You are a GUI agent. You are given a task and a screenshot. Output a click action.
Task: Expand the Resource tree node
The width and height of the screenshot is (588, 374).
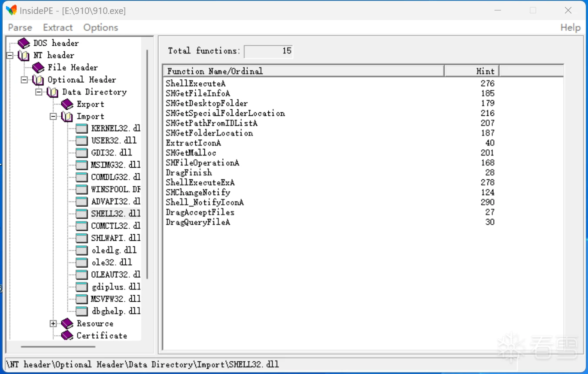(x=53, y=323)
